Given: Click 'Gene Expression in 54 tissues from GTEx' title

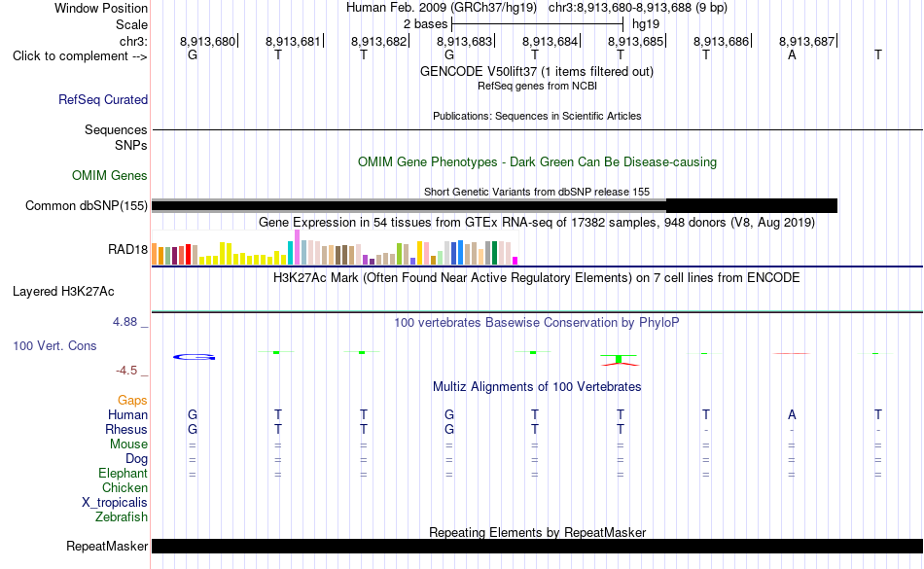Looking at the screenshot, I should click(537, 222).
